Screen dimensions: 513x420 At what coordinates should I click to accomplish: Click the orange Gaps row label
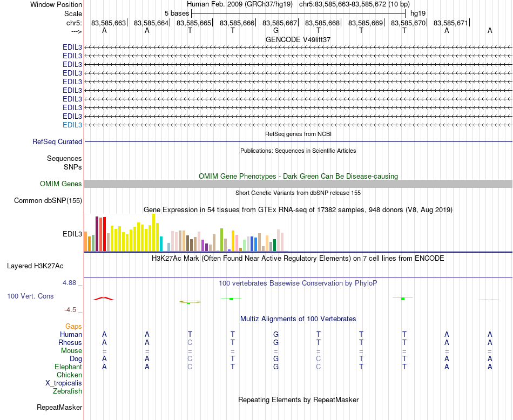click(73, 326)
